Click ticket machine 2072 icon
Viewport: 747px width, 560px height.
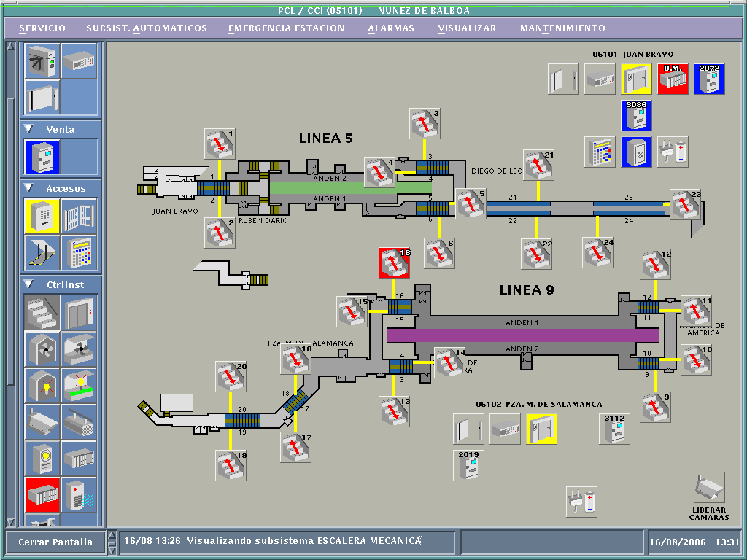pos(709,79)
